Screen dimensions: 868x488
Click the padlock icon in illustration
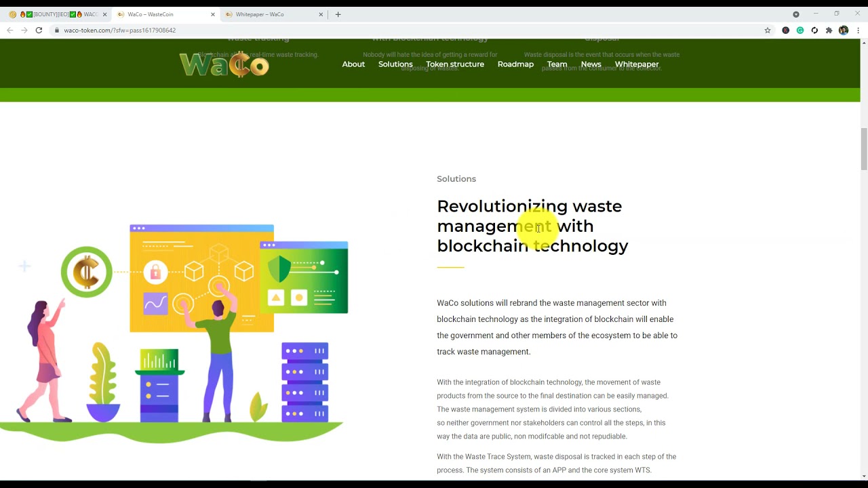(155, 272)
